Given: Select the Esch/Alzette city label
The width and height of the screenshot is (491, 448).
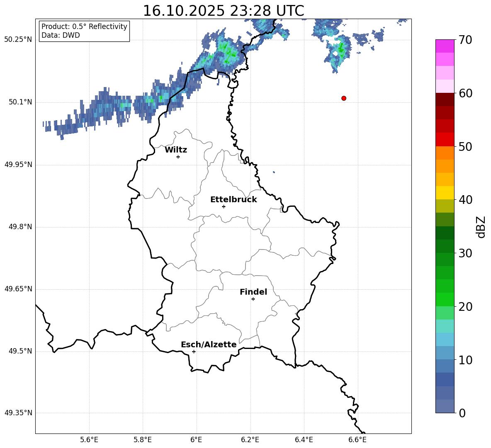Looking at the screenshot, I should coord(209,344).
